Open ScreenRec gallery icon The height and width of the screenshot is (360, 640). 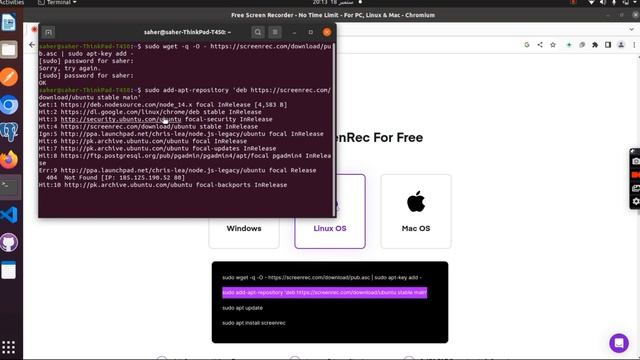[636, 188]
